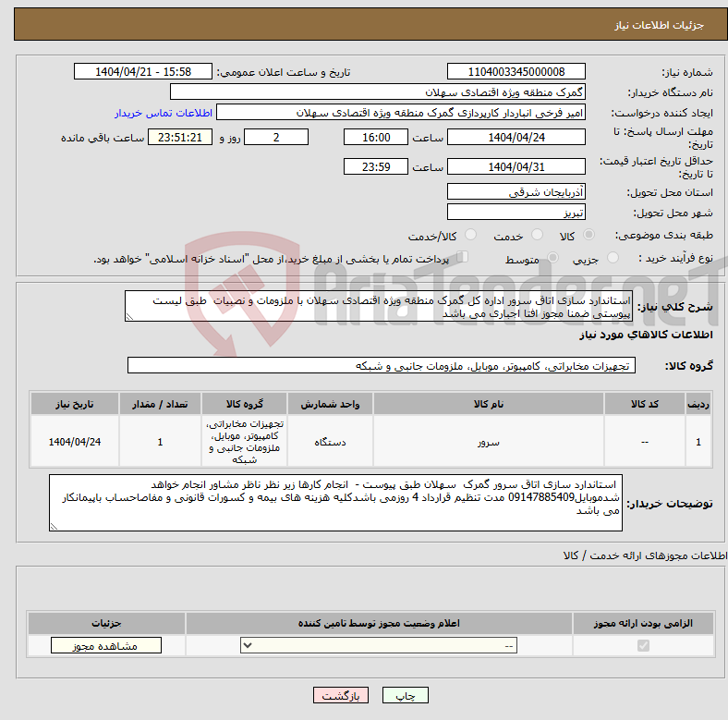Viewport: 728px width, 720px height.
Task: Click the page title جزئیات اطلاعات نیاز
Action: tap(660, 25)
